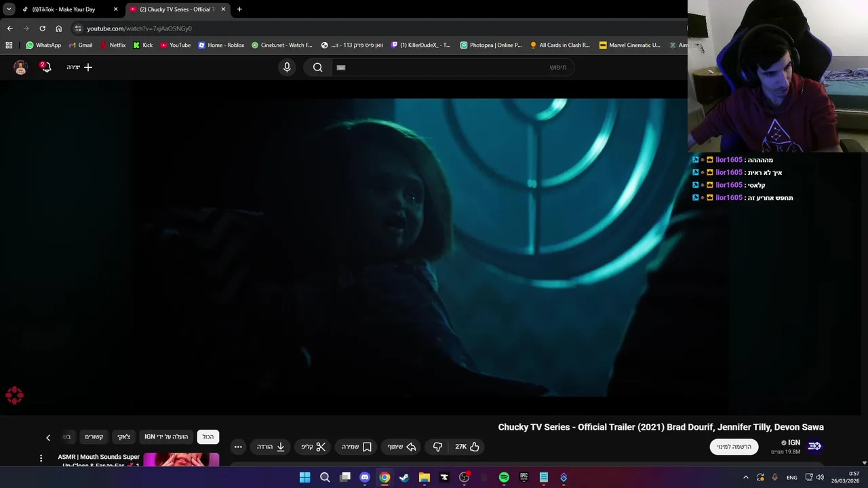Select the 'הועלה על ידי IGN' chip
This screenshot has width=868, height=488.
pyautogui.click(x=166, y=436)
